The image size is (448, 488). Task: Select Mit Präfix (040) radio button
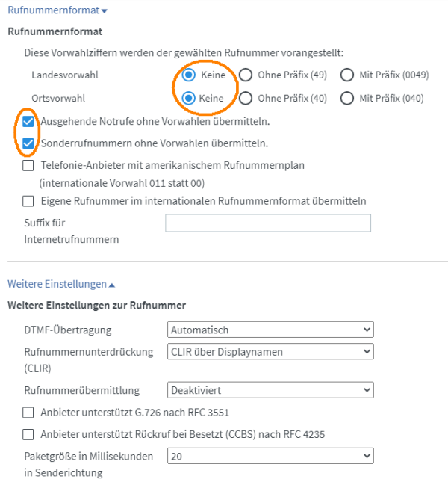point(347,99)
